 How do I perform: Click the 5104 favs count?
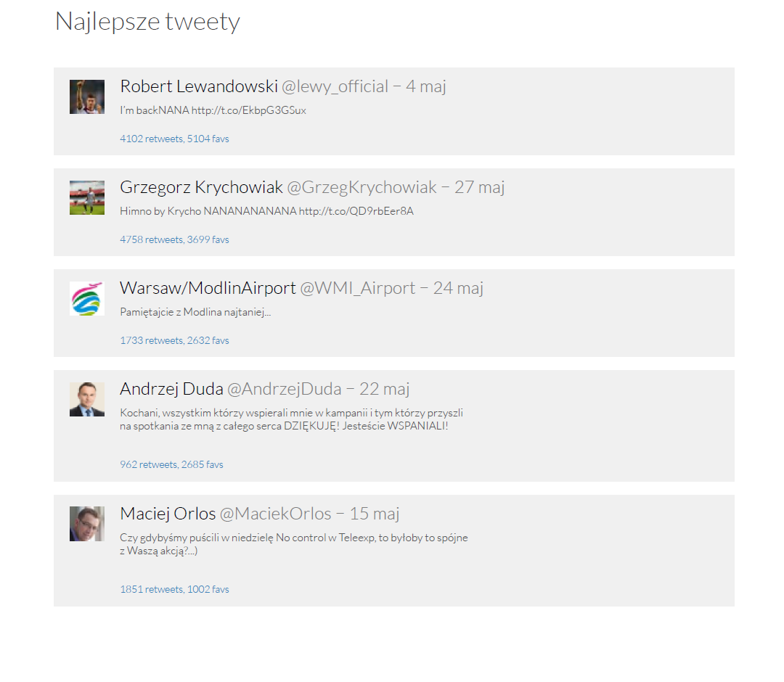(x=207, y=138)
